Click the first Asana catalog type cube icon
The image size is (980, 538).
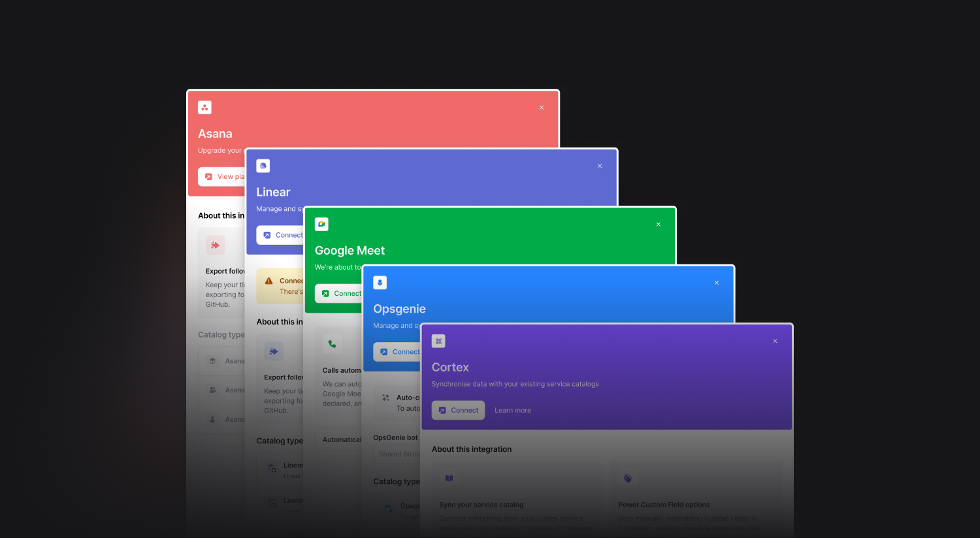coord(212,361)
